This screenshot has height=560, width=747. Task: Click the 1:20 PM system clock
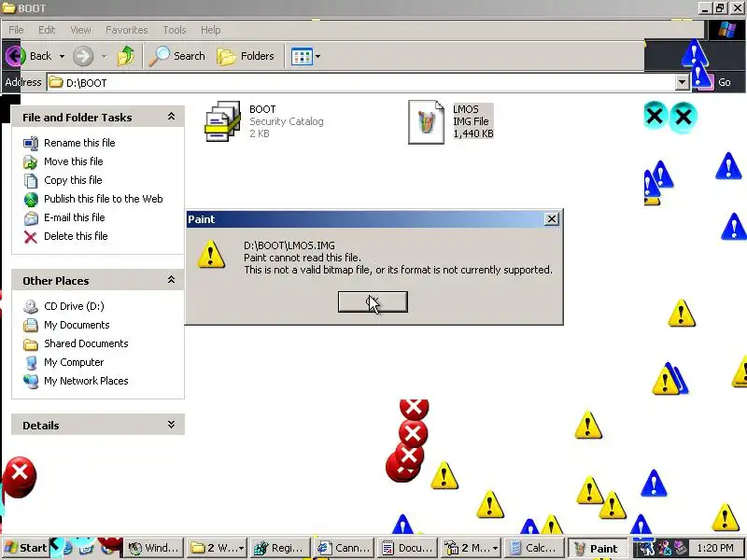pyautogui.click(x=715, y=548)
